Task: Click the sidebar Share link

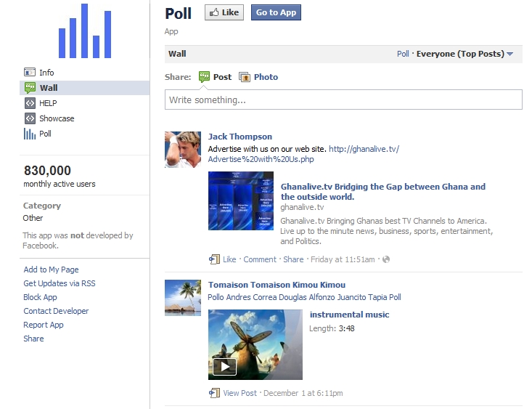Action: [33, 339]
